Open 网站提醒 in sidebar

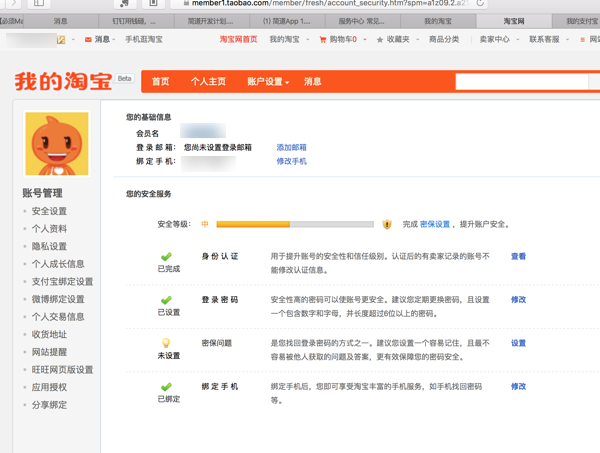pyautogui.click(x=49, y=352)
